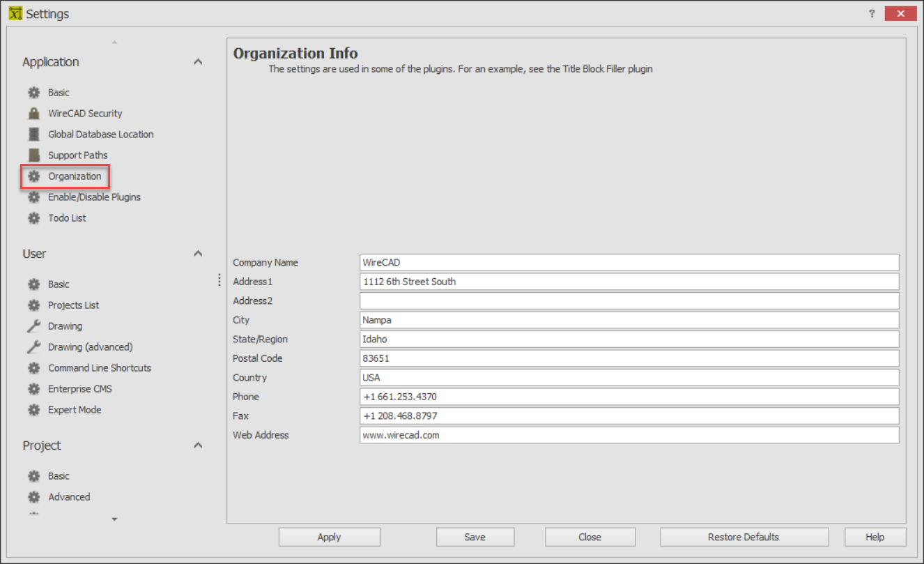Click the Postal Code field
Viewport: 924px width, 564px height.
(629, 358)
